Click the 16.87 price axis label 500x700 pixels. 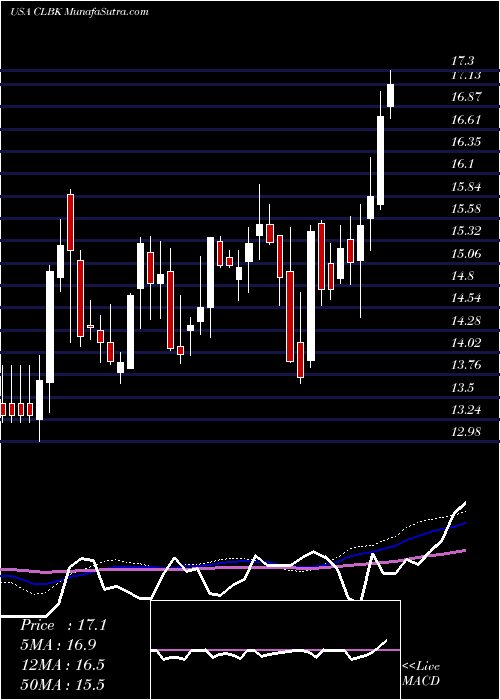pyautogui.click(x=466, y=97)
